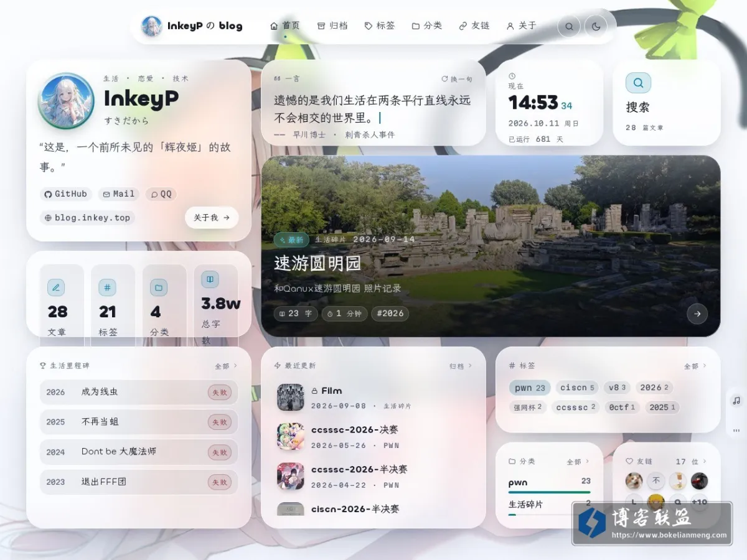Open the 首页 nav item
This screenshot has width=747, height=560.
coord(285,26)
